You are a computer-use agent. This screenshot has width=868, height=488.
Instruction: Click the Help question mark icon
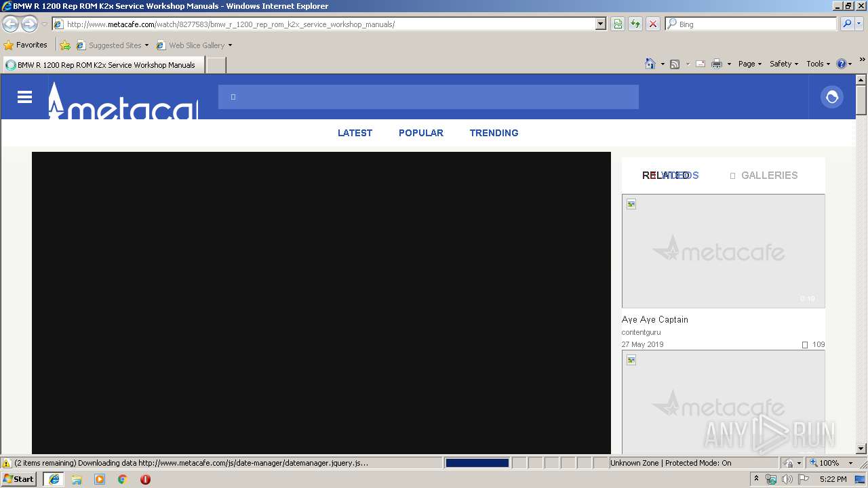tap(842, 64)
